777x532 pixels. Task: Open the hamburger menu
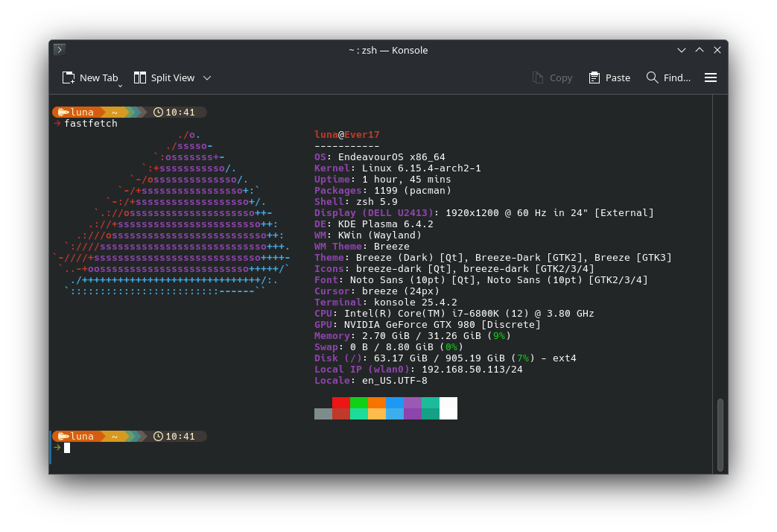tap(711, 77)
